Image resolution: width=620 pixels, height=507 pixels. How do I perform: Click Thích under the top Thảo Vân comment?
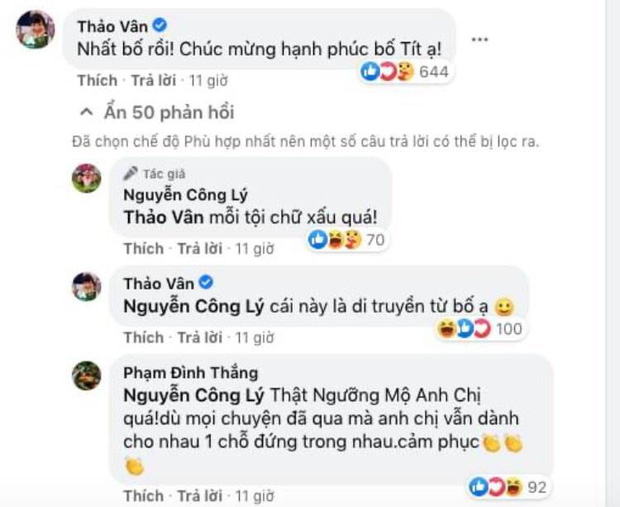[97, 80]
